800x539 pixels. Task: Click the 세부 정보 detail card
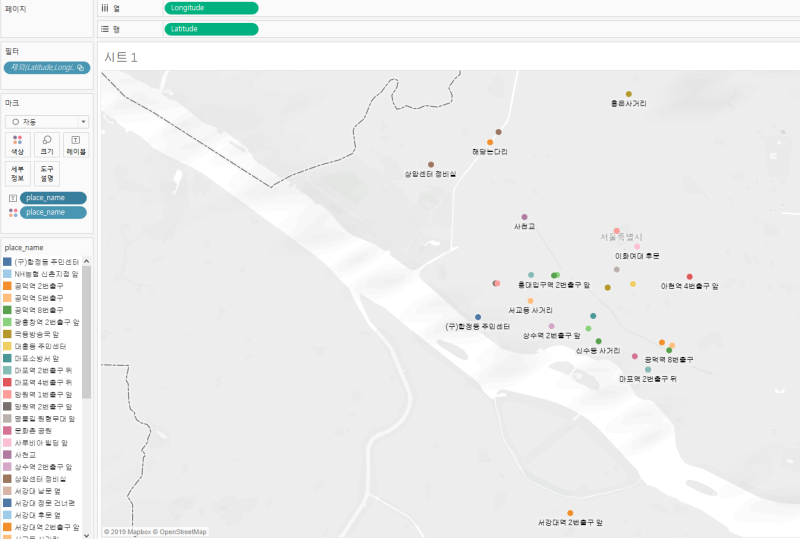18,174
